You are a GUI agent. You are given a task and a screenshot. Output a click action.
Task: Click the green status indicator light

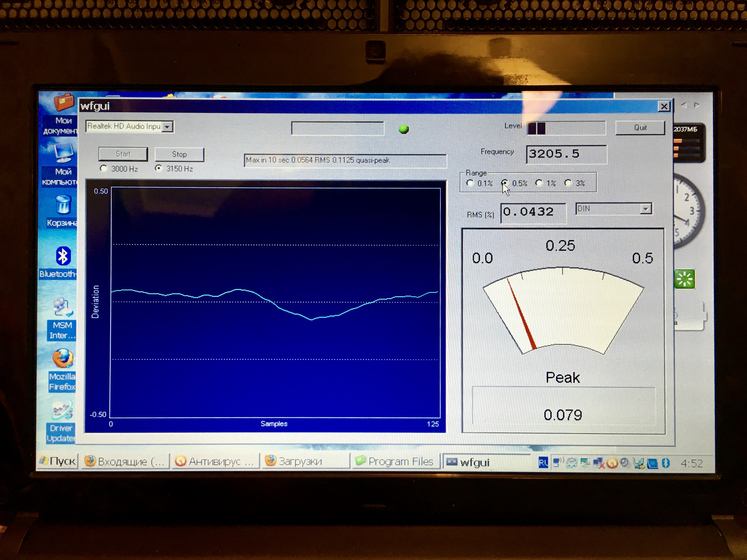tap(404, 129)
